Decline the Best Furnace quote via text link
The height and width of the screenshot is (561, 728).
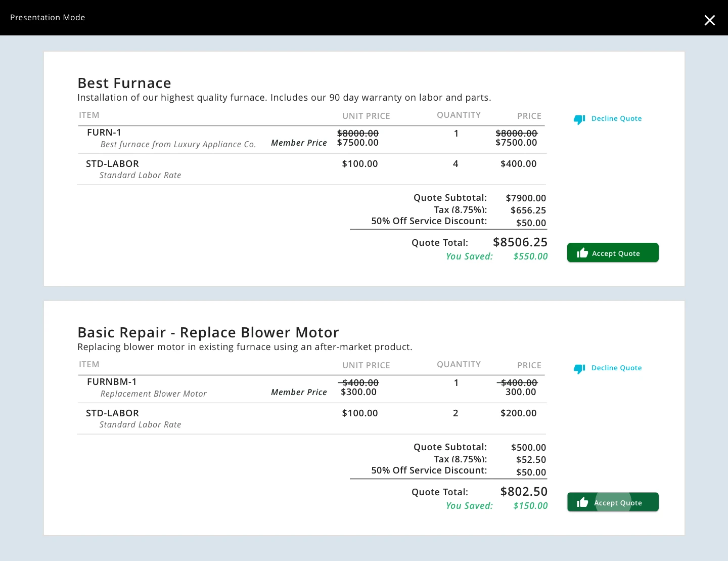616,118
